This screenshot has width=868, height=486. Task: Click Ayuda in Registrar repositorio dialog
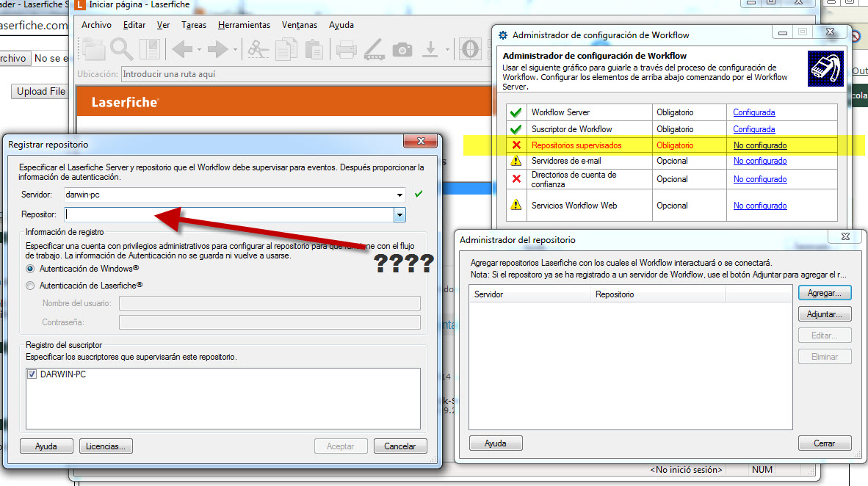(46, 446)
